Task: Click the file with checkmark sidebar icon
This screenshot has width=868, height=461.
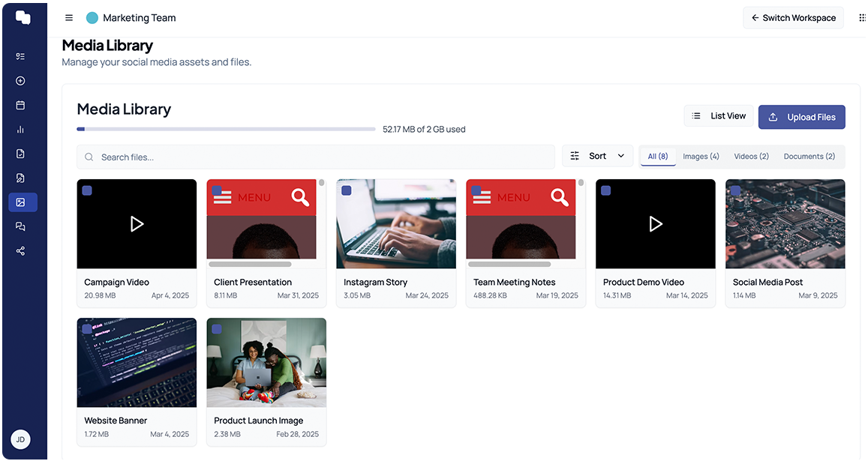Action: [x=20, y=154]
